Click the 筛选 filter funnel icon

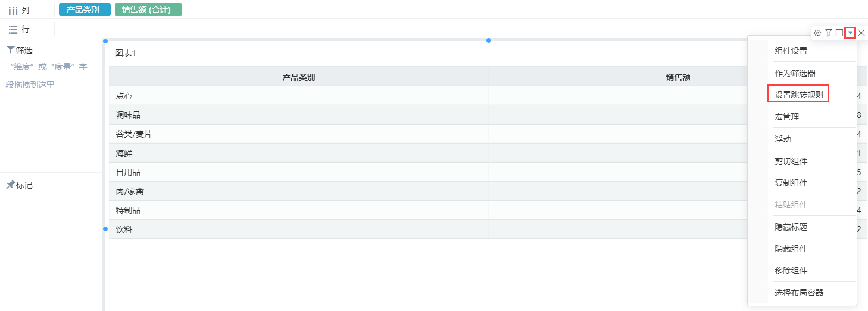click(10, 50)
